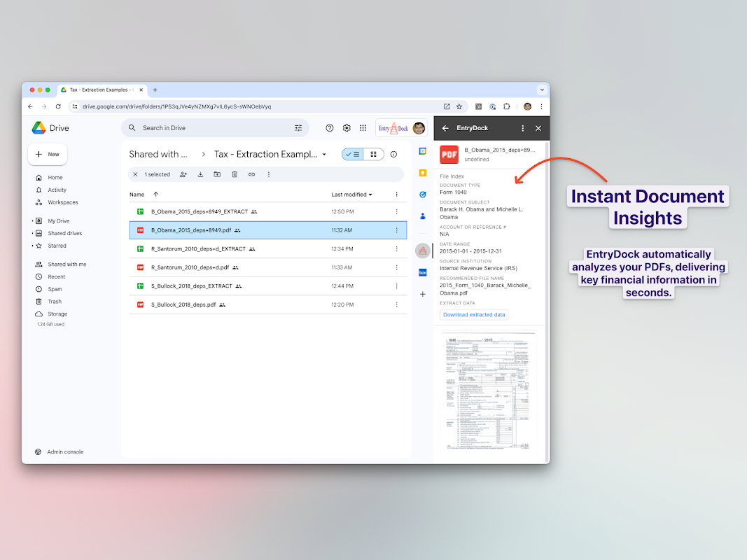Open Storage in Drive sidebar
Viewport: 747px width, 560px height.
pos(57,314)
